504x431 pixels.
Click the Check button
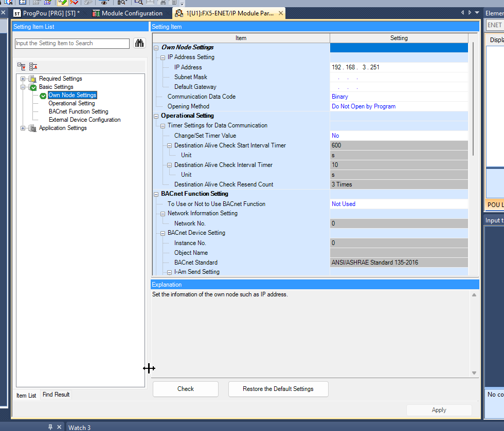point(185,389)
